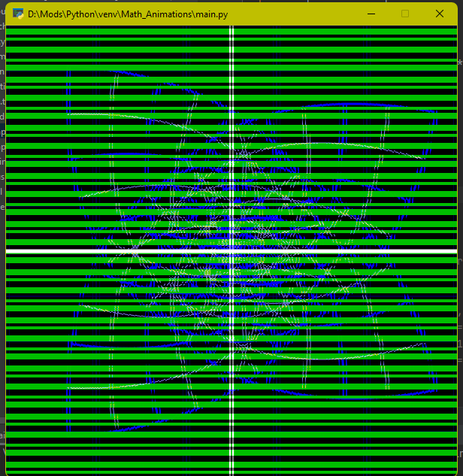Click the origin where white axes intersect
This screenshot has height=476, width=463.
(x=231, y=250)
